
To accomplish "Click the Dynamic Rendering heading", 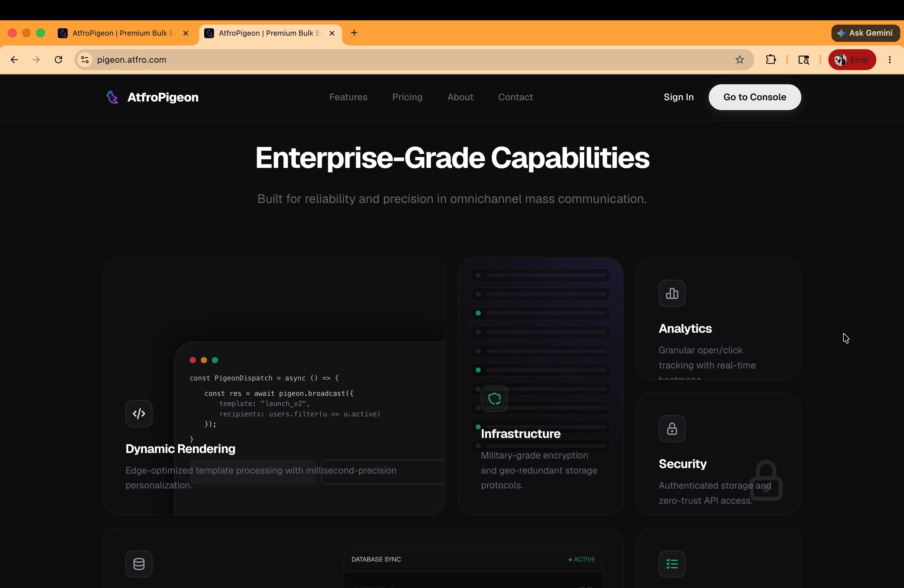I will (x=180, y=449).
